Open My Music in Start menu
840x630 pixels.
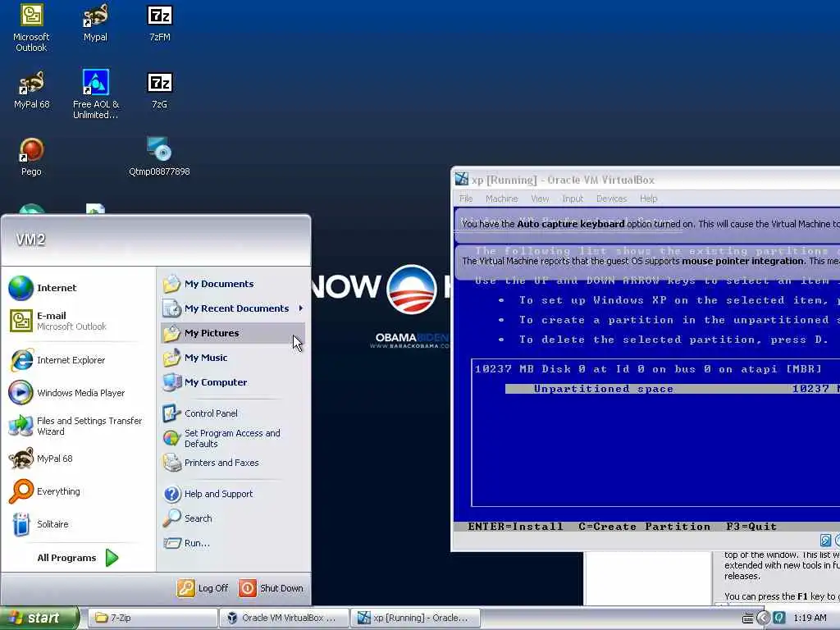[232, 358]
